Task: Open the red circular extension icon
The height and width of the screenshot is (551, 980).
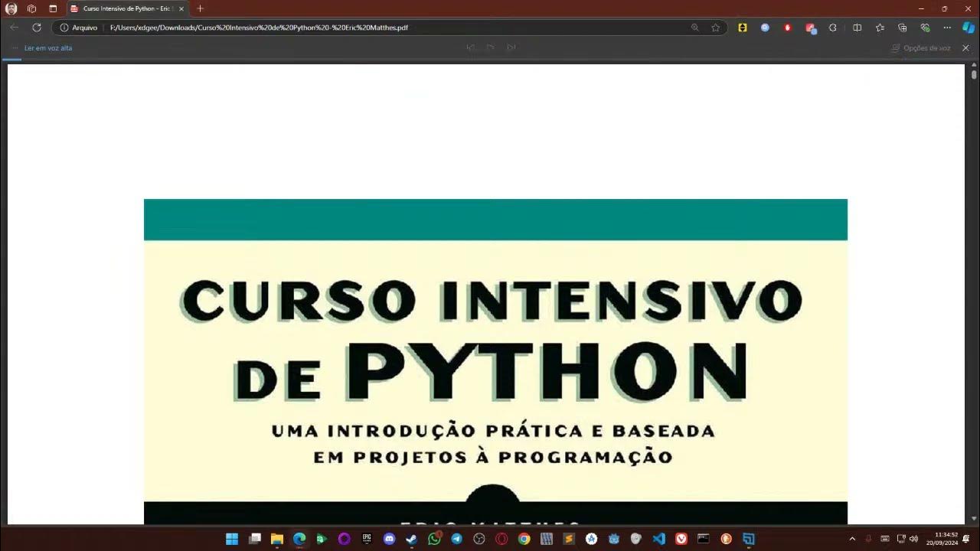Action: (x=787, y=28)
